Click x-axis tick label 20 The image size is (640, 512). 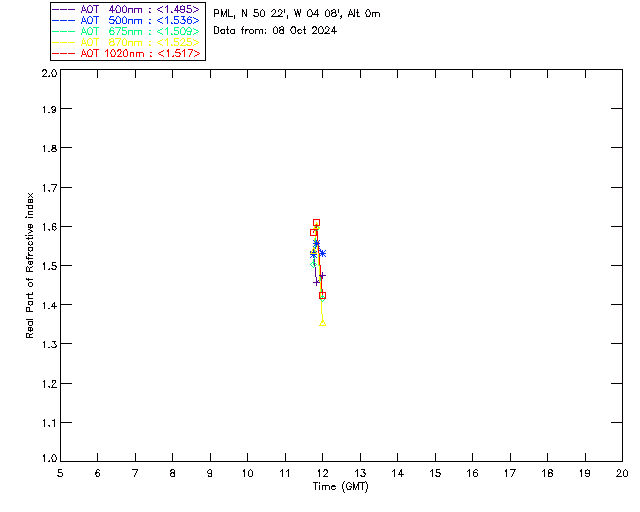click(622, 473)
